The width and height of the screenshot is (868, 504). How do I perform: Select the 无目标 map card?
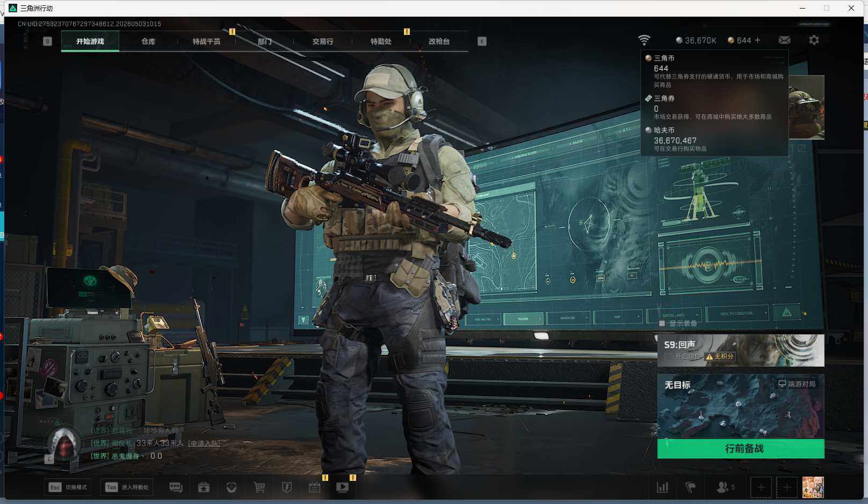[741, 406]
